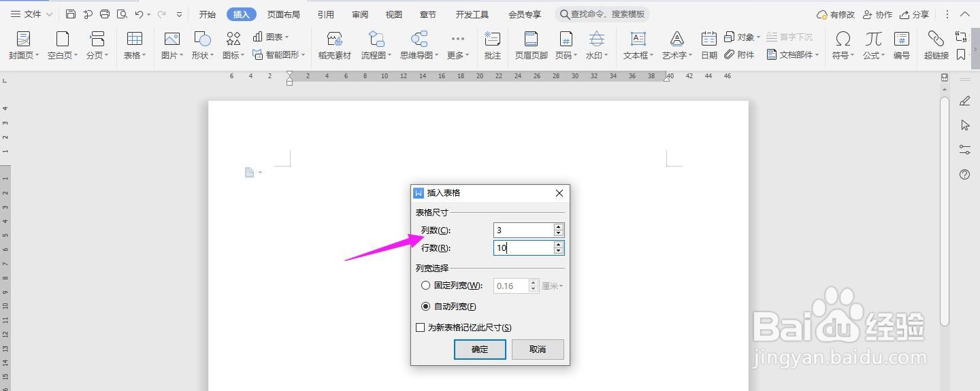The image size is (980, 391).
Task: Open 页眉页脚 header and footer
Action: (531, 46)
